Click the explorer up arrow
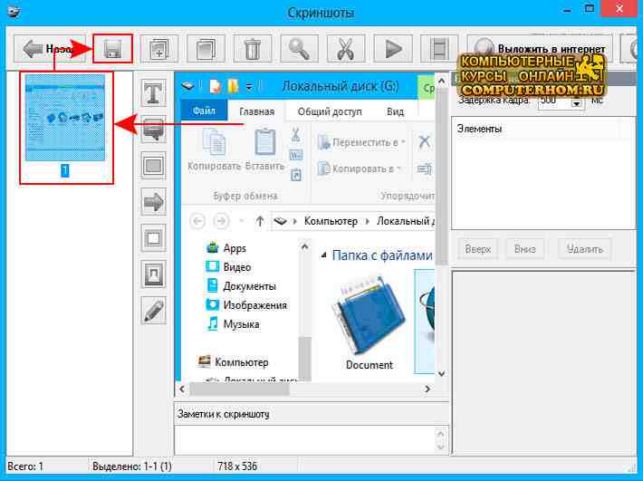643x481 pixels. (x=260, y=221)
